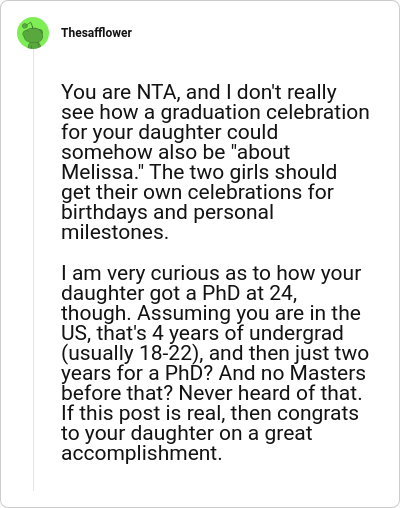Click the word "NTA" in the comment
The height and width of the screenshot is (508, 400).
tap(156, 92)
